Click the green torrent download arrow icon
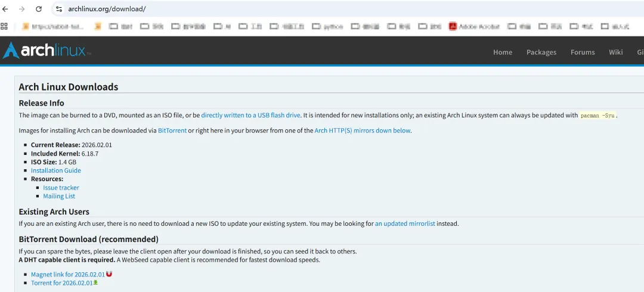The image size is (644, 292). [95, 282]
